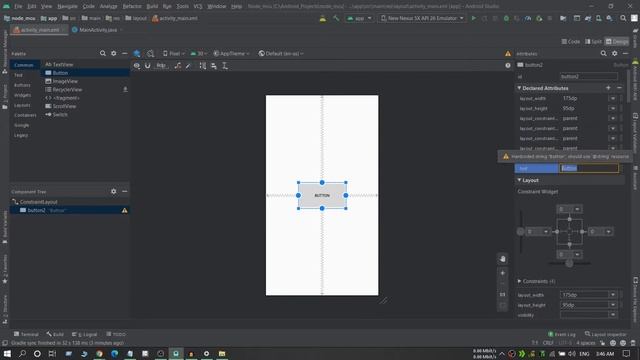The width and height of the screenshot is (640, 360).
Task: Expand the Constraints section
Action: (x=519, y=281)
